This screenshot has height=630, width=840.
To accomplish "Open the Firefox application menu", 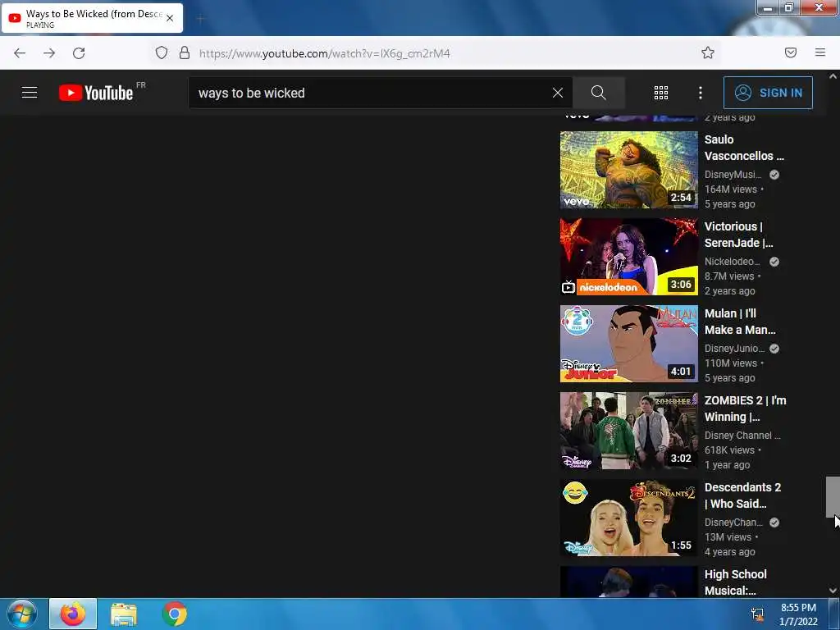I will 820,52.
